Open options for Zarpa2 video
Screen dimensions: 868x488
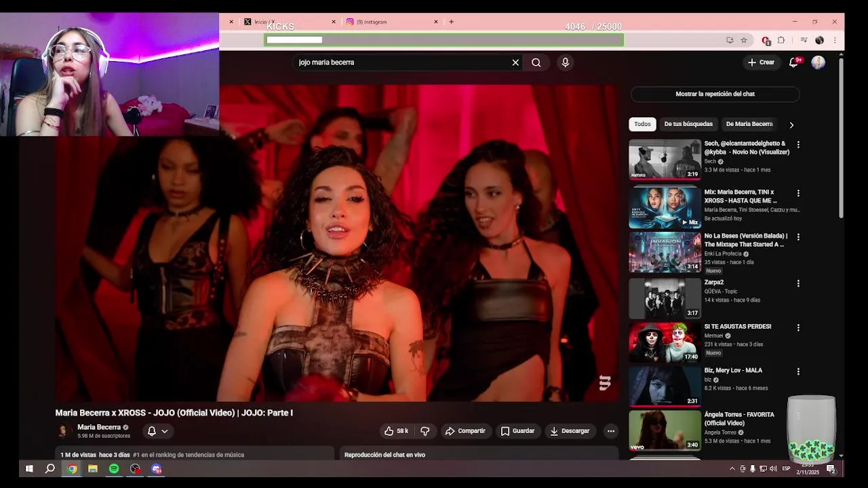pyautogui.click(x=798, y=283)
